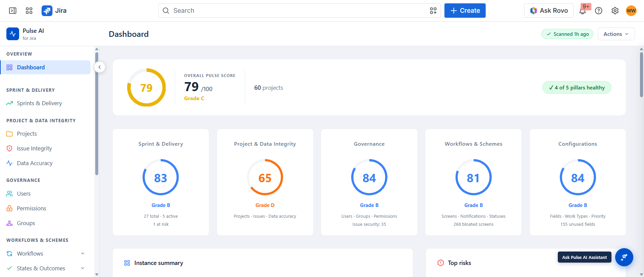Click the 65 Grade D gauge ring
This screenshot has height=277, width=644.
click(x=265, y=177)
